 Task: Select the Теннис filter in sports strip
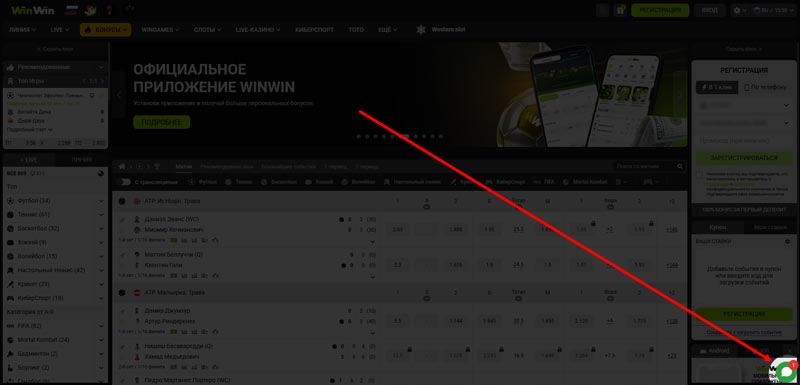(238, 182)
